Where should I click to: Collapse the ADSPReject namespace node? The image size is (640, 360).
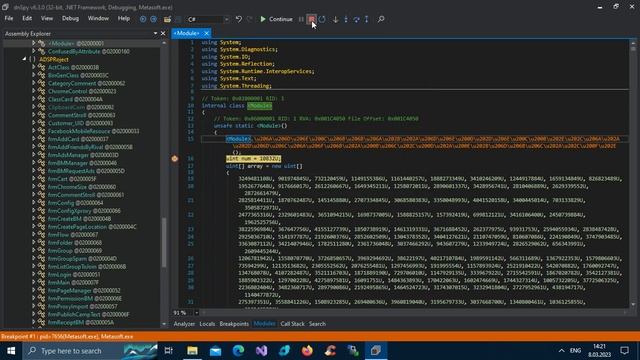[24, 59]
